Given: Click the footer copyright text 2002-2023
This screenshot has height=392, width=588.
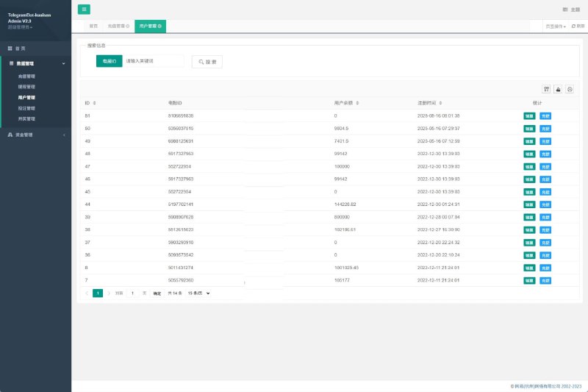Looking at the screenshot, I should (546, 386).
